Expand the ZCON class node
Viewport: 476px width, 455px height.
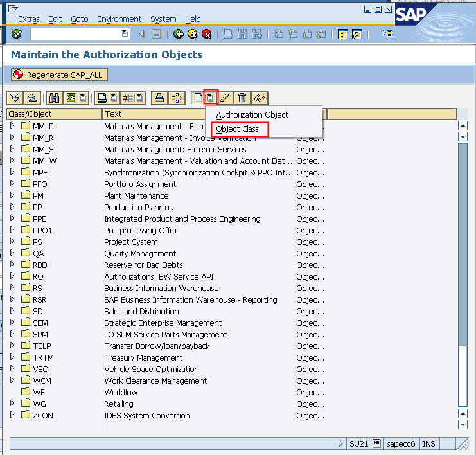click(x=12, y=415)
